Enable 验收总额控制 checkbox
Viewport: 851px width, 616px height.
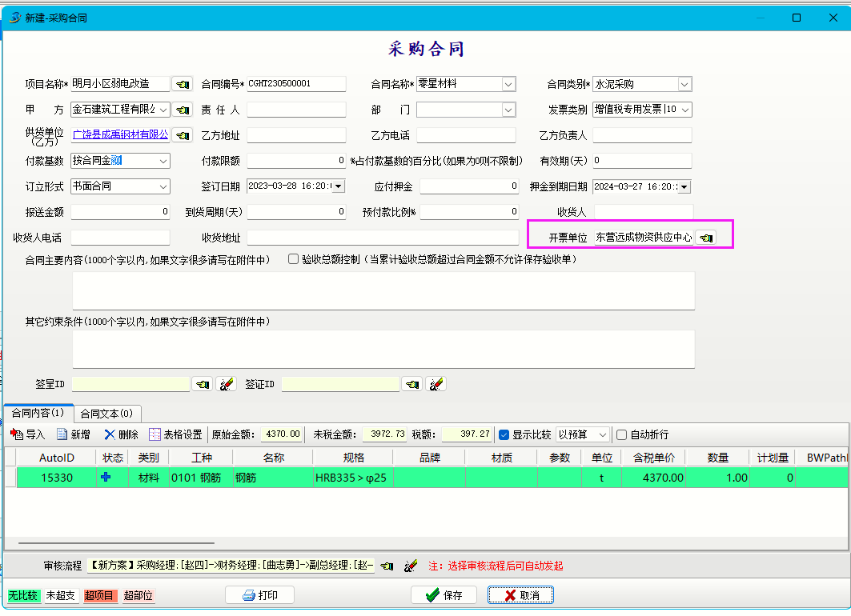click(x=293, y=259)
